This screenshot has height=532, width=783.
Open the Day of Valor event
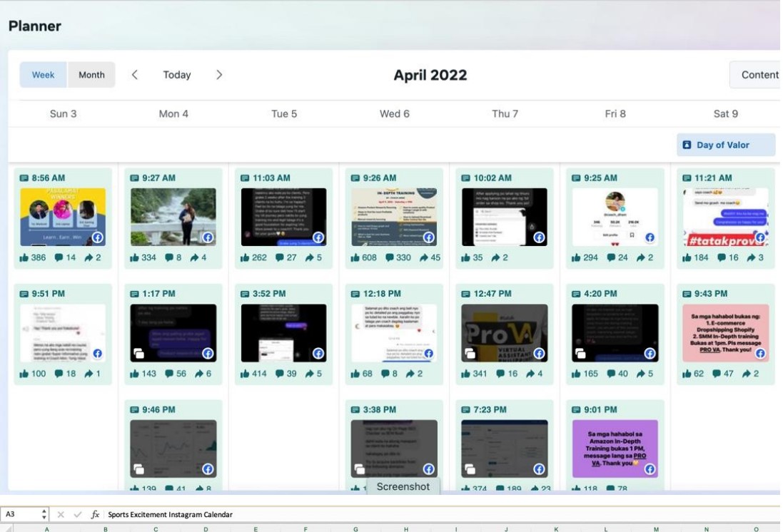coord(726,145)
